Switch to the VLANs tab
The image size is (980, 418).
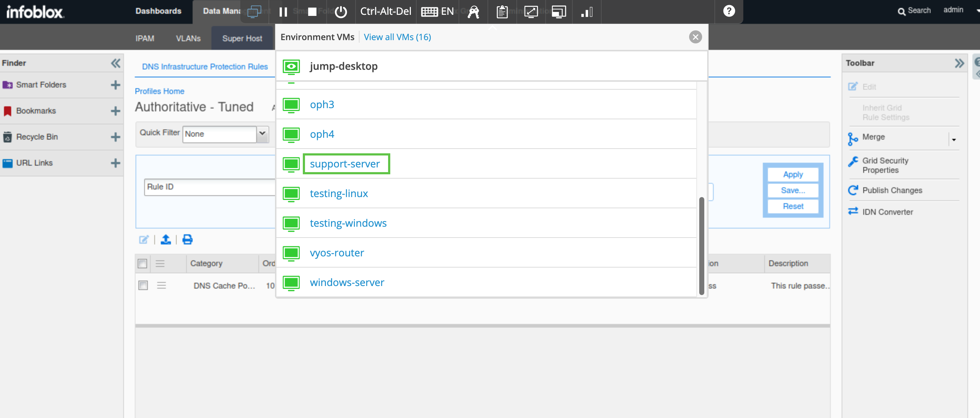point(188,38)
